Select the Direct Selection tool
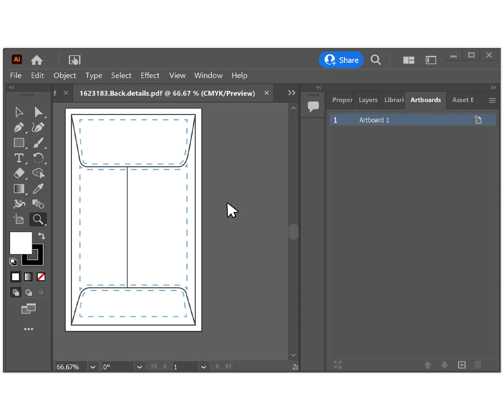 tap(38, 112)
